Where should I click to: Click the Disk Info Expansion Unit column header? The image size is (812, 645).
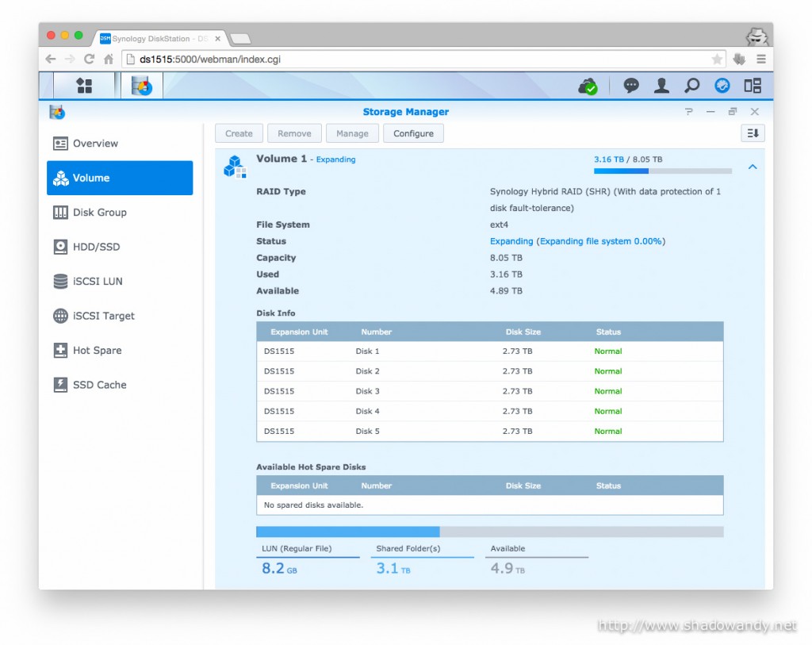[299, 332]
